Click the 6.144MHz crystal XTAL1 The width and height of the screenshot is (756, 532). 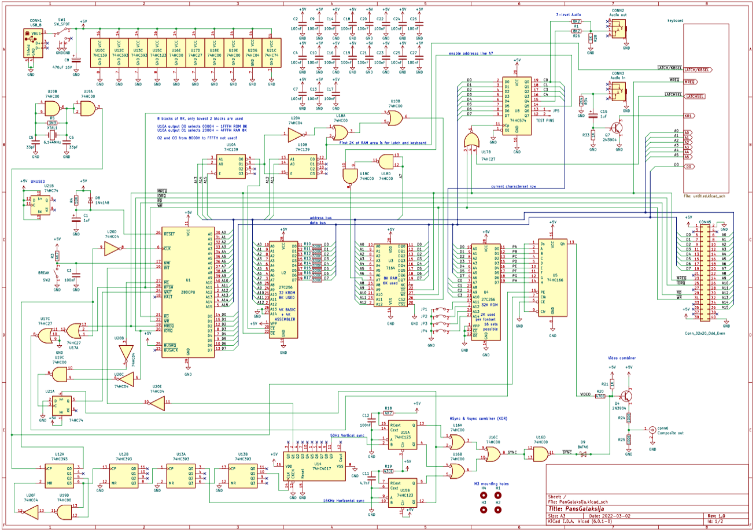51,135
